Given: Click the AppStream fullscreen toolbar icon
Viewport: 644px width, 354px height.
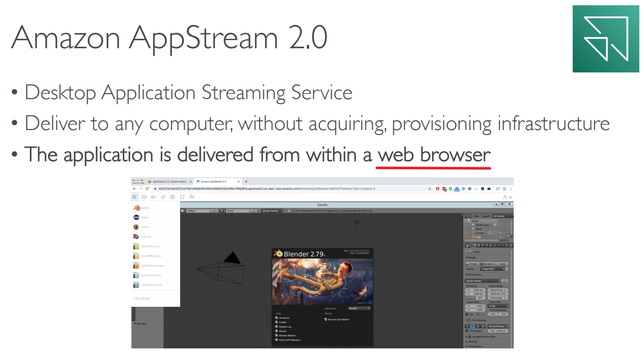Looking at the screenshot, I should coord(182,197).
